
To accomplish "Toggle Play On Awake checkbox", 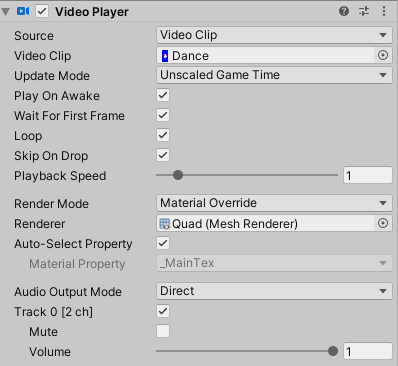I will click(x=163, y=95).
